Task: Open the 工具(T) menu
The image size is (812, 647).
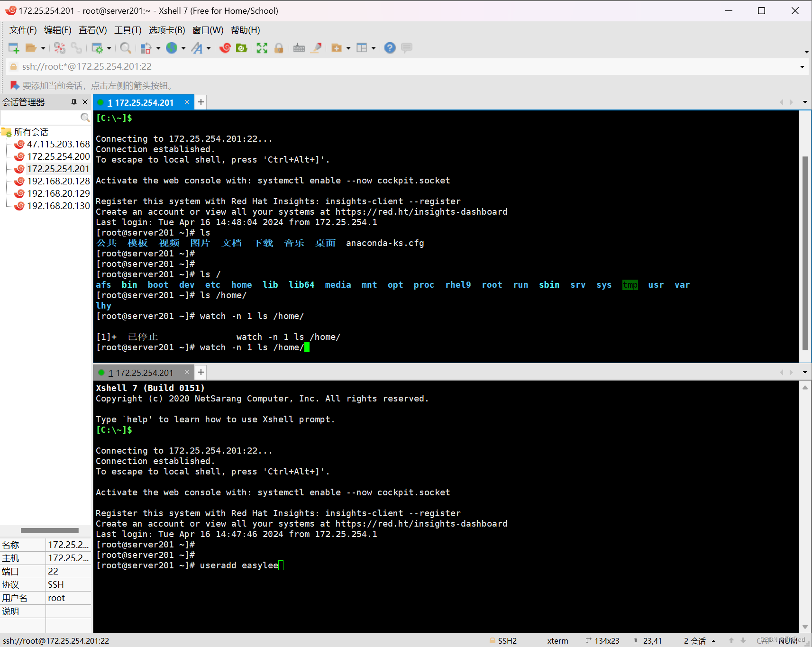Action: pos(128,30)
